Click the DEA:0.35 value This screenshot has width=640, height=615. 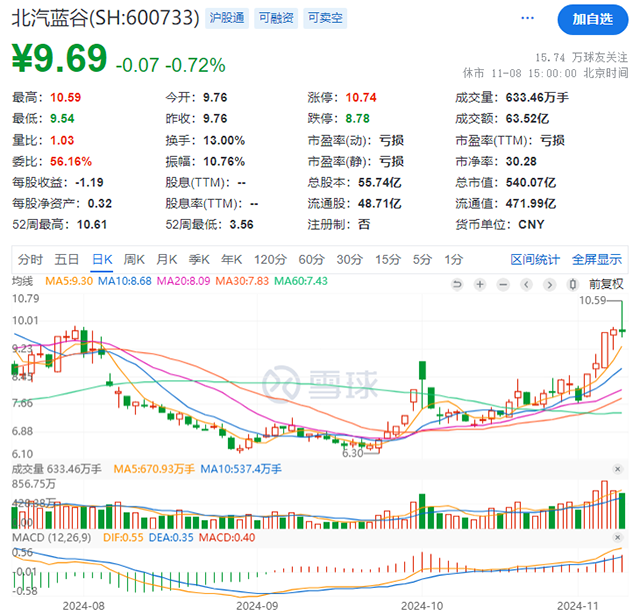click(x=171, y=537)
